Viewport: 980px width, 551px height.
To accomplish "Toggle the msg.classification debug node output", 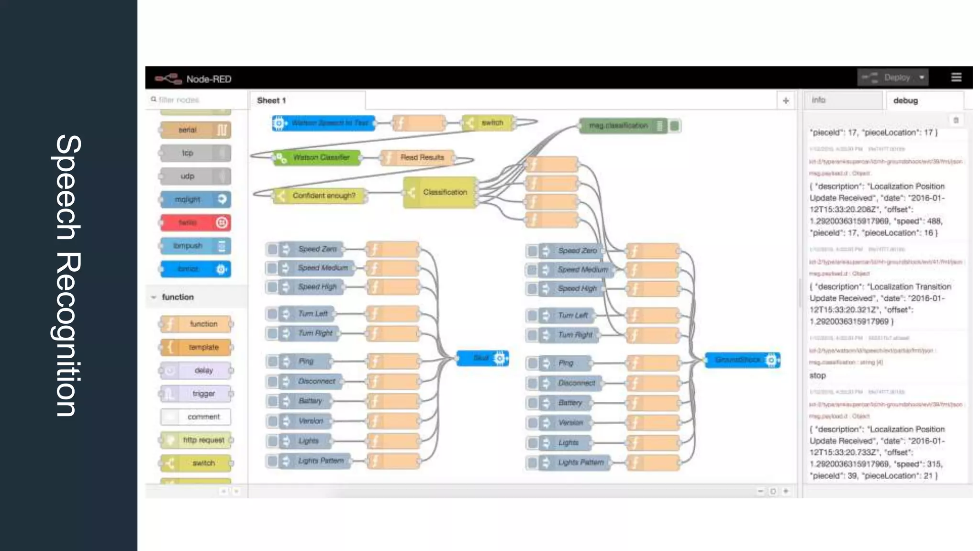I will coord(675,126).
